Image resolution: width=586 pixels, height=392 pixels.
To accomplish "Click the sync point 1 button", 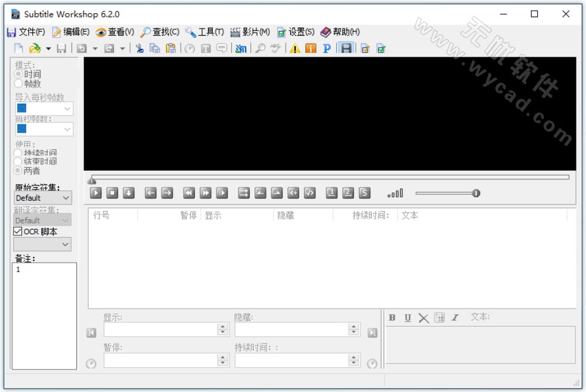I will pos(331,192).
